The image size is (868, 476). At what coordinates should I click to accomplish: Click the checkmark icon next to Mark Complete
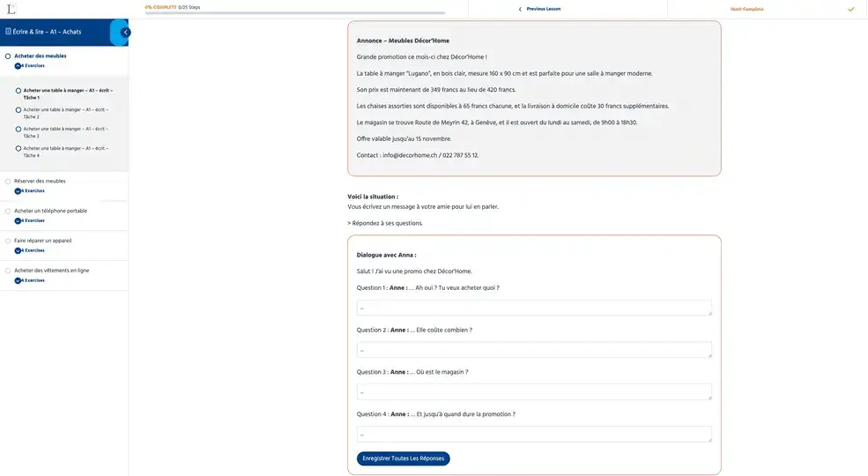pos(850,9)
